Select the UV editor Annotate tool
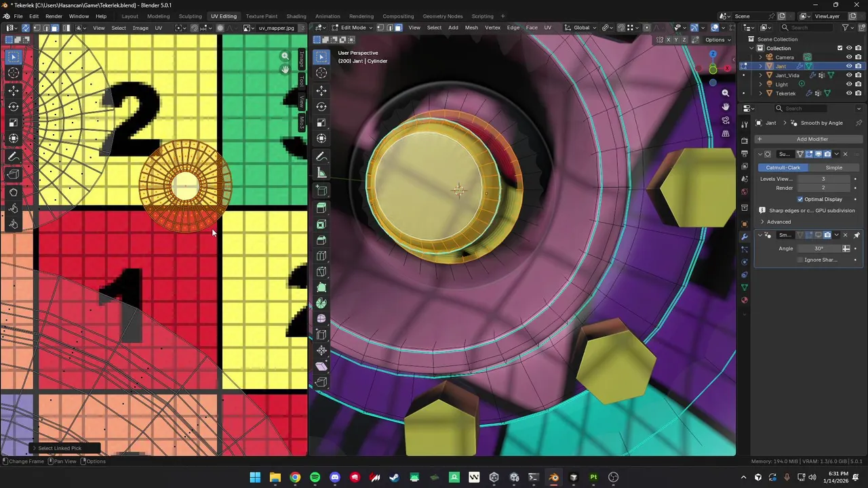 (x=14, y=156)
